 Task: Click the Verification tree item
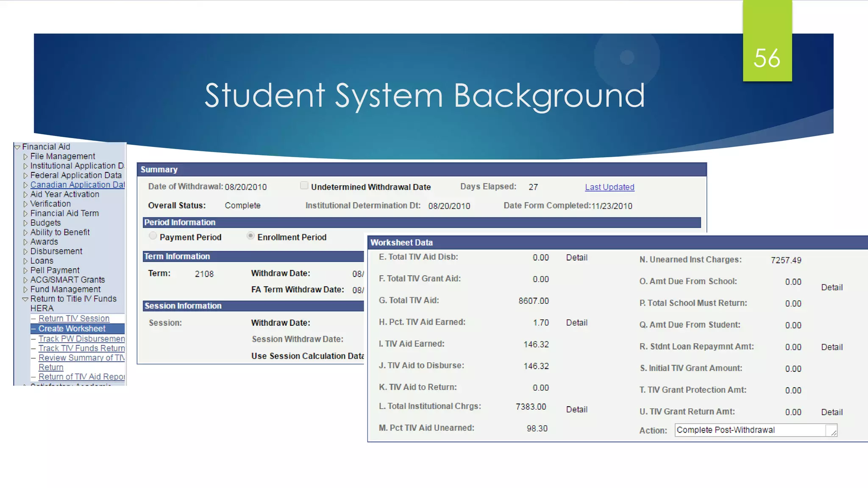(50, 204)
